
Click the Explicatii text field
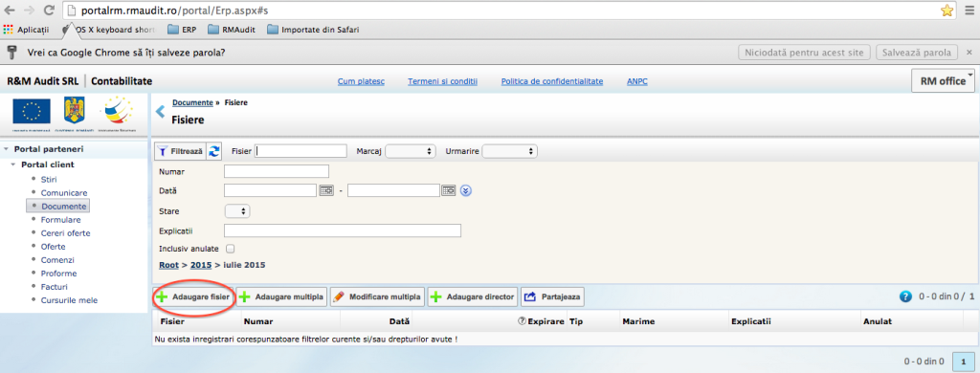click(343, 230)
